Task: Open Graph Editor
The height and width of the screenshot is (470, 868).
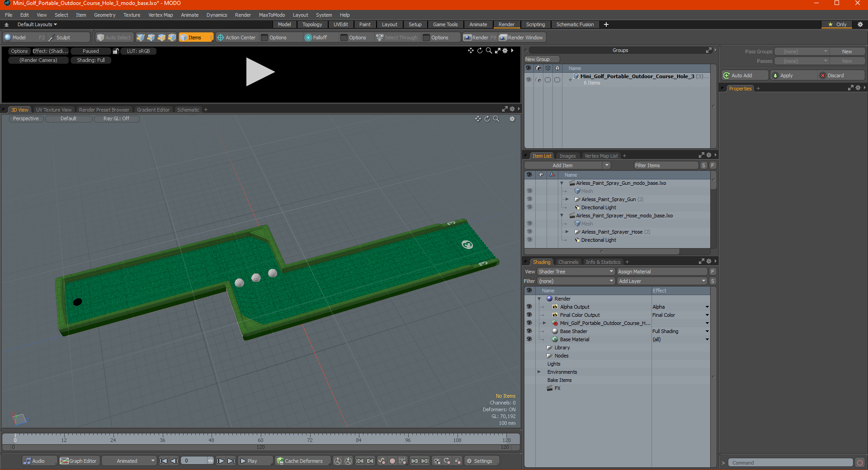Action: point(79,461)
